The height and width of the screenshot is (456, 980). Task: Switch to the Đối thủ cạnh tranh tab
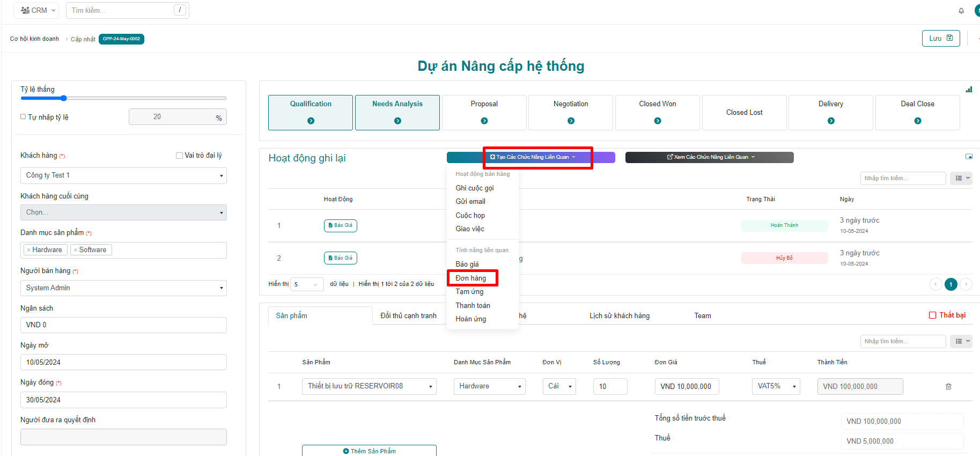(408, 315)
